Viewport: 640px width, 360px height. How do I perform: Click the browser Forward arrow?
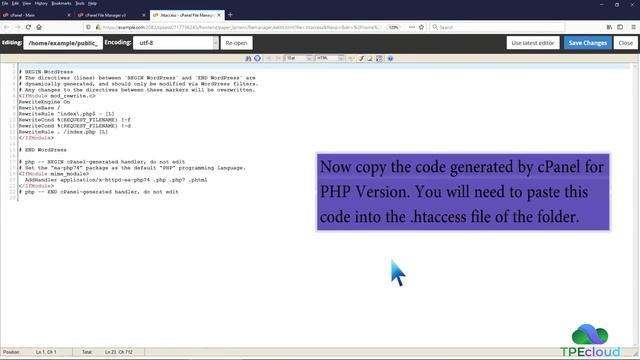click(18, 27)
